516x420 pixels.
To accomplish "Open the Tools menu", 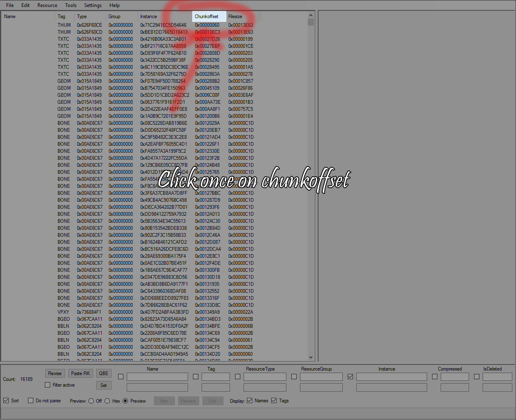I will click(x=71, y=5).
